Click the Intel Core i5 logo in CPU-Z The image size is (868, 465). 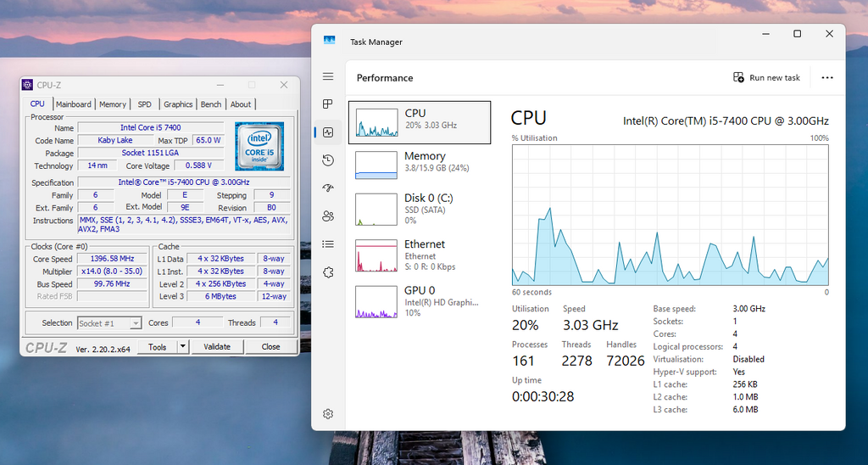[259, 146]
